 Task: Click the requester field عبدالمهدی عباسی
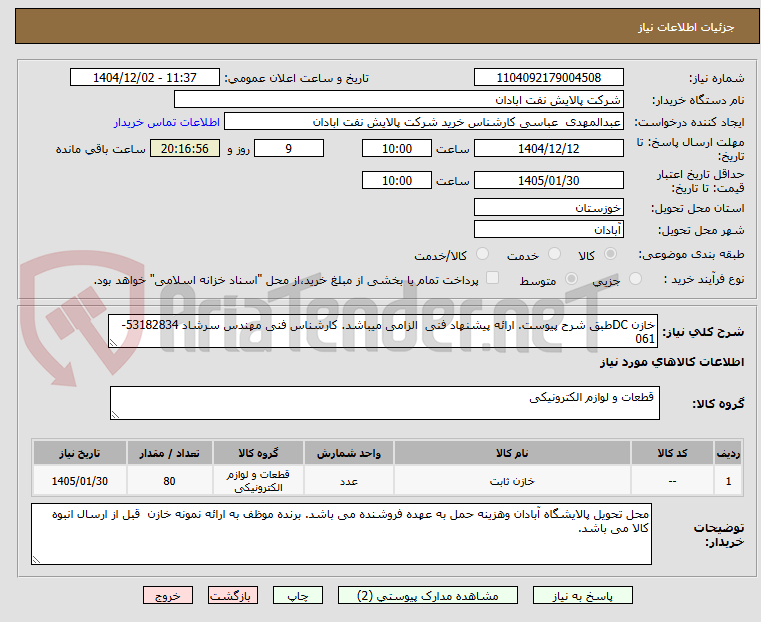tap(424, 122)
